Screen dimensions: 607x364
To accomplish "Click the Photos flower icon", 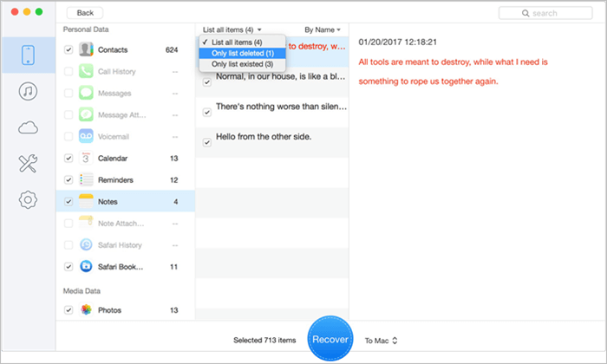I will click(x=86, y=309).
